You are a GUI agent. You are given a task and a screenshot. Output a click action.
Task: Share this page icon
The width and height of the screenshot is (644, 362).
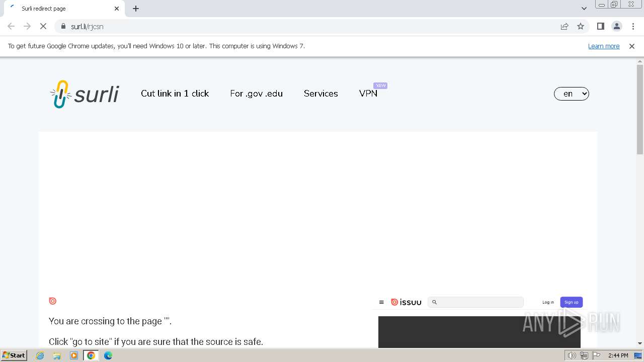click(565, 26)
